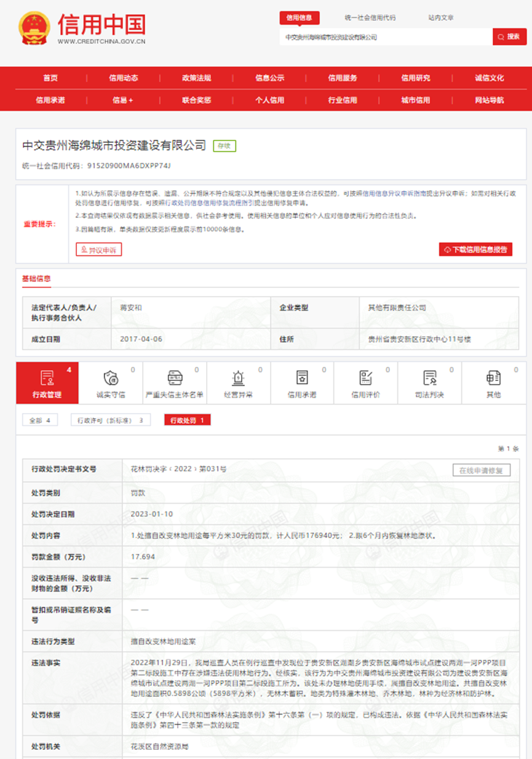This screenshot has width=532, height=759.
Task: Switch to the 基础信息 tab
Action: (x=36, y=278)
